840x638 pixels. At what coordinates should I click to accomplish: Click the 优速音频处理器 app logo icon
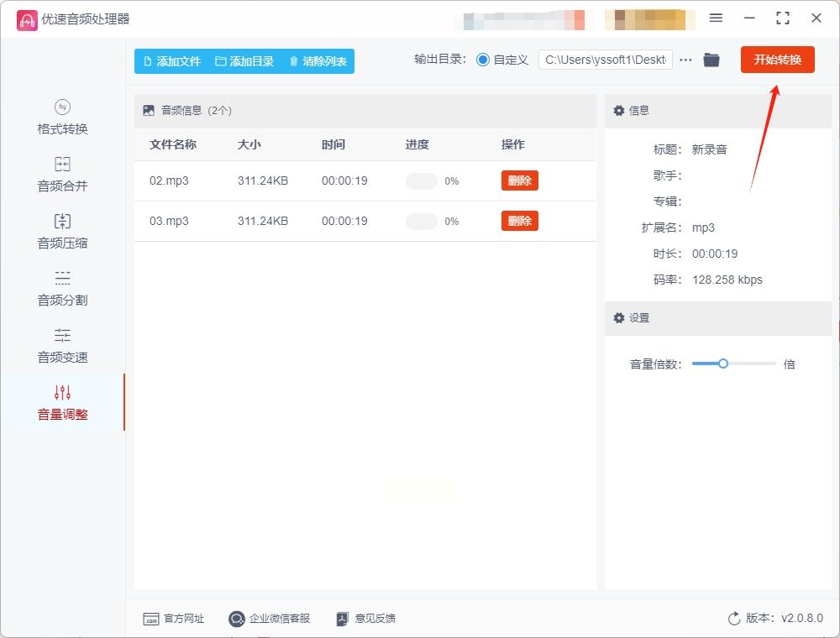pos(27,20)
